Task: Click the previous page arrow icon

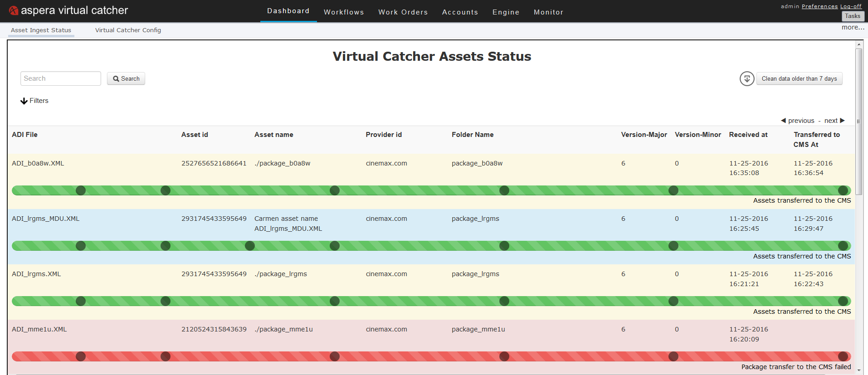Action: point(783,121)
